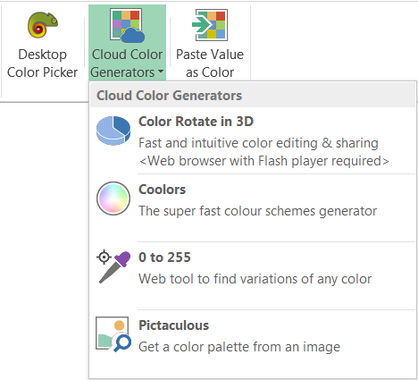Viewport: 418px width, 380px height.
Task: Click 'The super fast colour schemes generator' description
Action: click(x=258, y=211)
